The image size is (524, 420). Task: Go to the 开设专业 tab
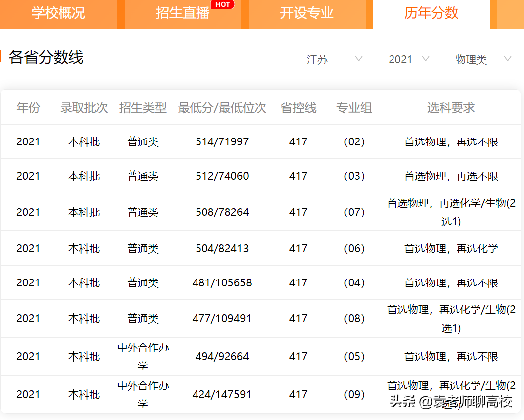[307, 14]
